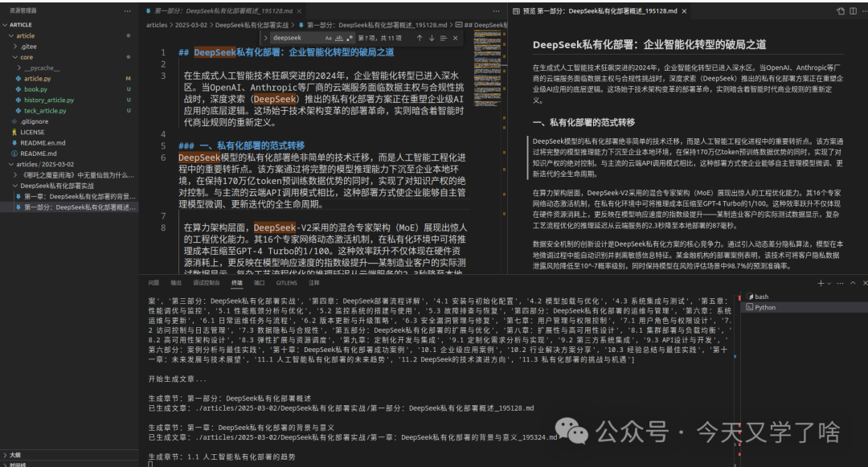
Task: Click breadcrumb segment 2025-03-02
Action: (x=191, y=25)
